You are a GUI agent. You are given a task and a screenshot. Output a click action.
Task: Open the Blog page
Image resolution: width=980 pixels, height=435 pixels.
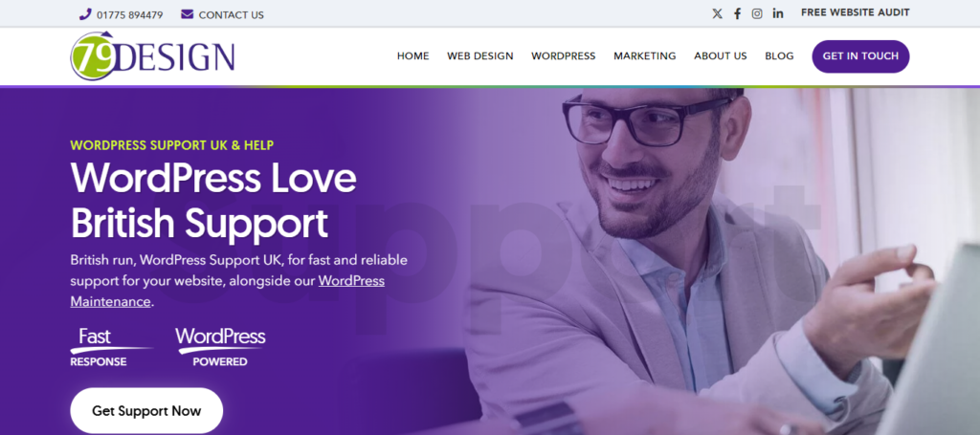click(779, 56)
